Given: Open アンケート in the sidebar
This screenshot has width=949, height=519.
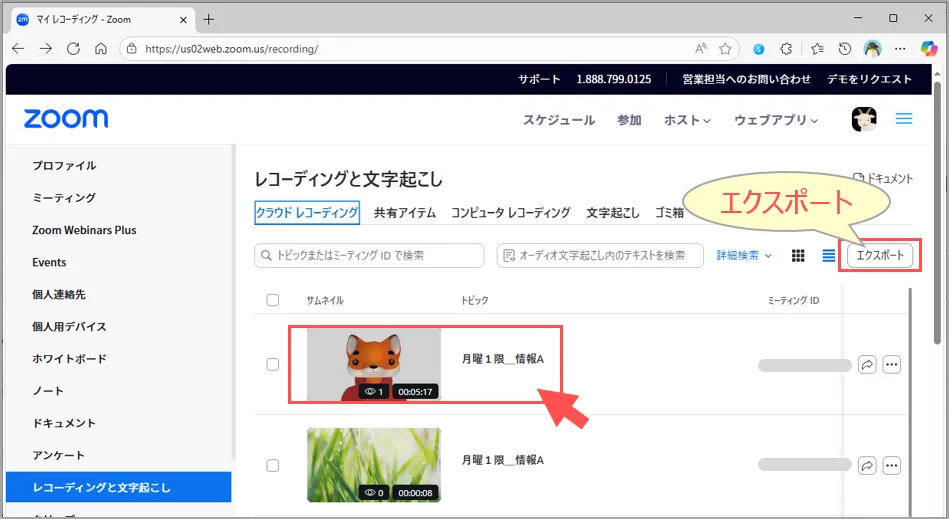Looking at the screenshot, I should (58, 455).
